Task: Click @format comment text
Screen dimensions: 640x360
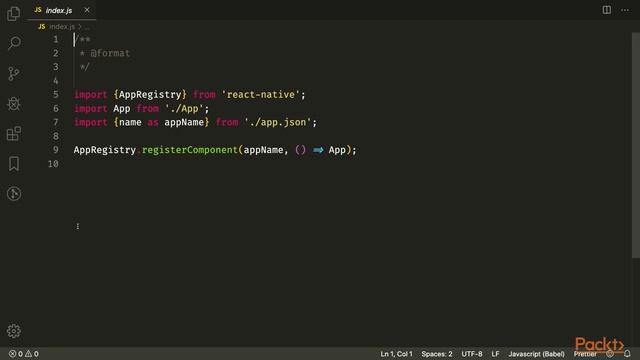Action: (110, 53)
